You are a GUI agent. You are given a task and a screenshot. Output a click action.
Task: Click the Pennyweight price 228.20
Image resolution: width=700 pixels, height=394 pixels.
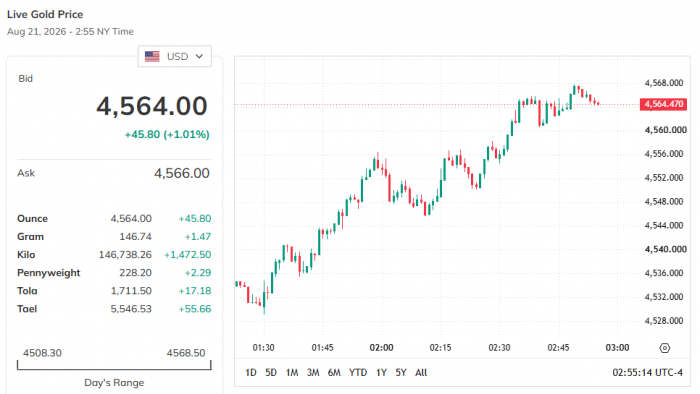click(135, 273)
